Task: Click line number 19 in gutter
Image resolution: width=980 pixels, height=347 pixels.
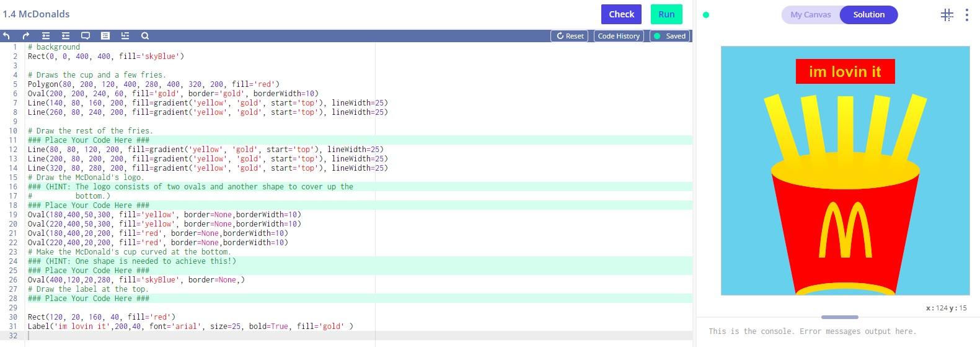Action: point(13,215)
